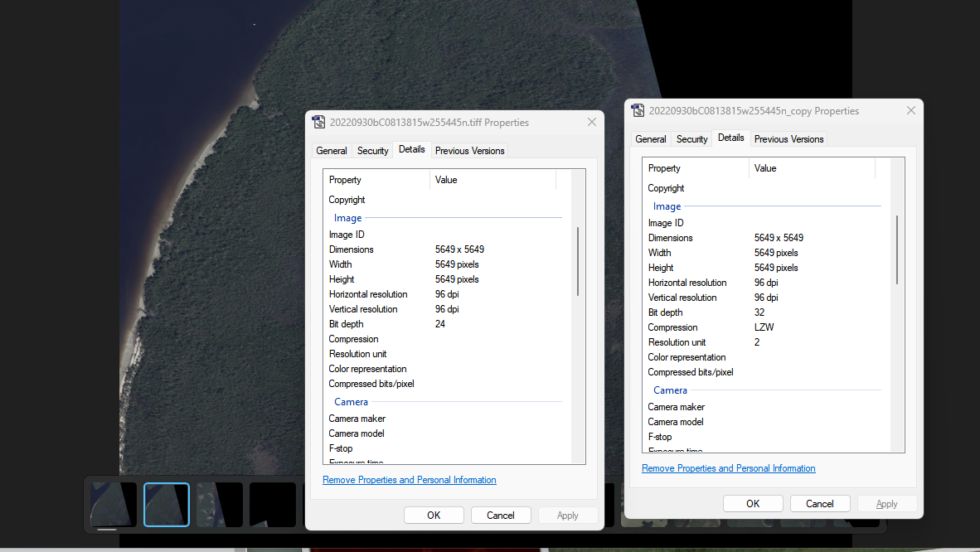Screen dimensions: 980x552
Task: Click the file icon in the tiff Properties title bar
Action: point(318,123)
